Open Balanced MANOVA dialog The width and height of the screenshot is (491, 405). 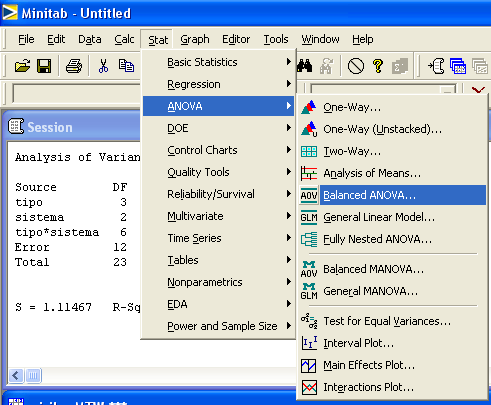[x=392, y=269]
